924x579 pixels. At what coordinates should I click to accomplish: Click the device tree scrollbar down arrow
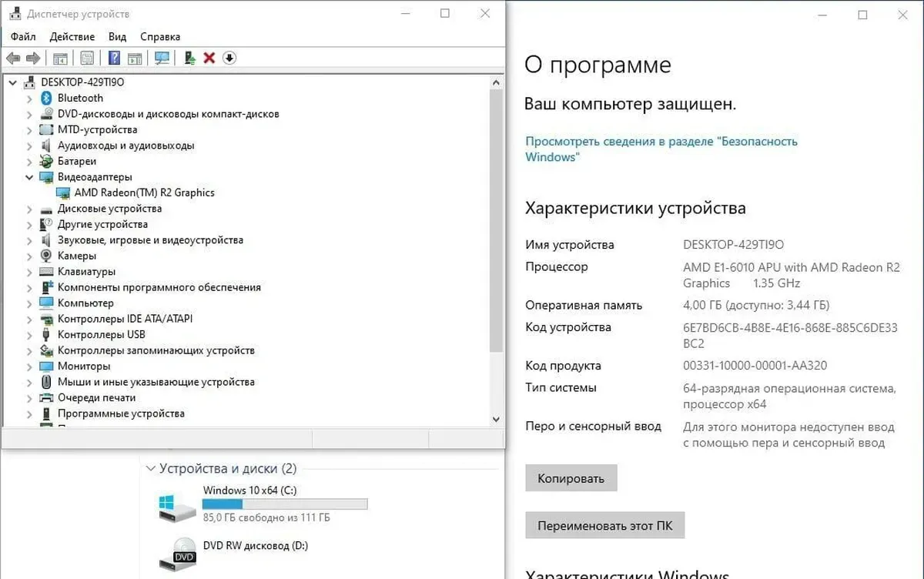(497, 420)
